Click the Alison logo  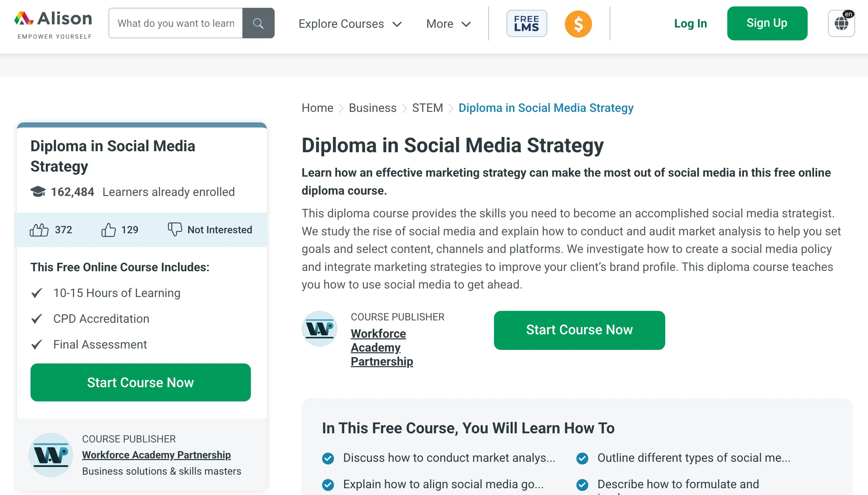(53, 24)
